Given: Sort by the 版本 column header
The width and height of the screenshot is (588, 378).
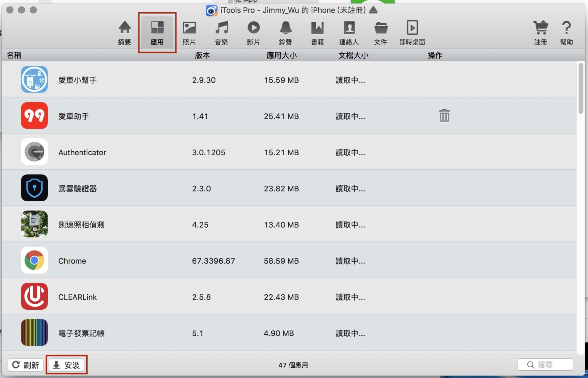Looking at the screenshot, I should [202, 55].
